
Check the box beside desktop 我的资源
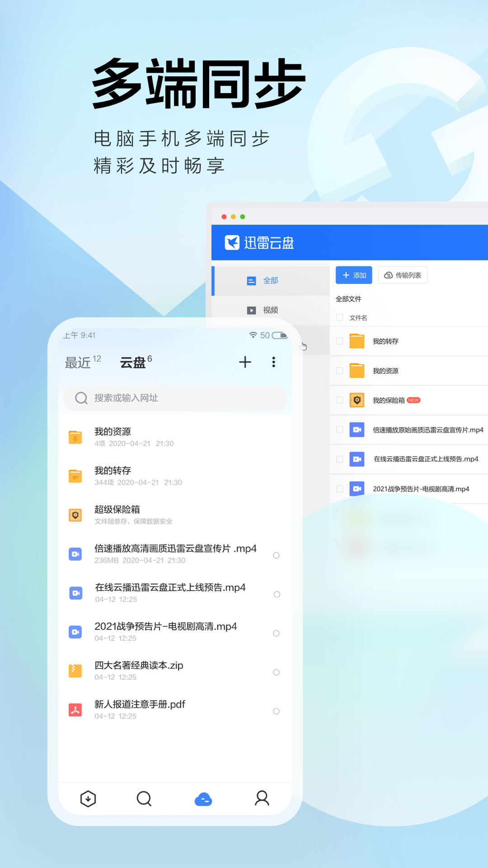coord(340,370)
